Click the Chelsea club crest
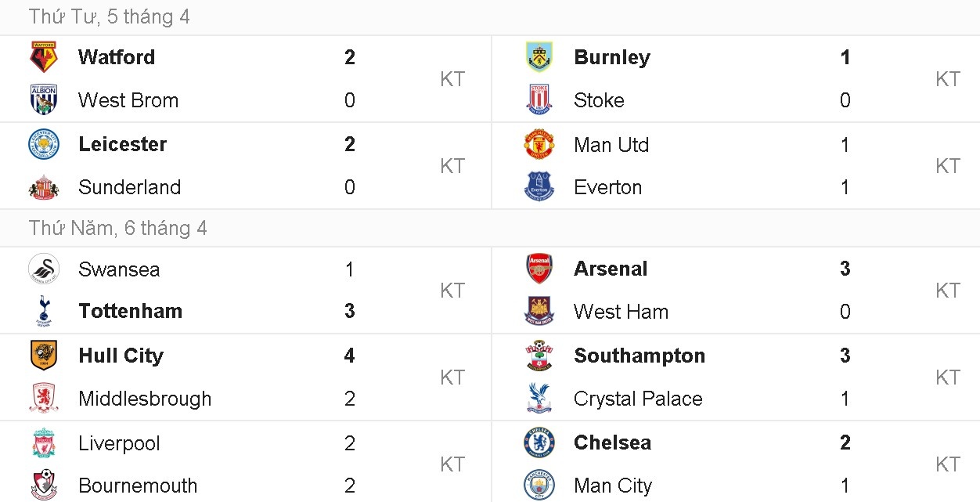The image size is (980, 502). [539, 442]
